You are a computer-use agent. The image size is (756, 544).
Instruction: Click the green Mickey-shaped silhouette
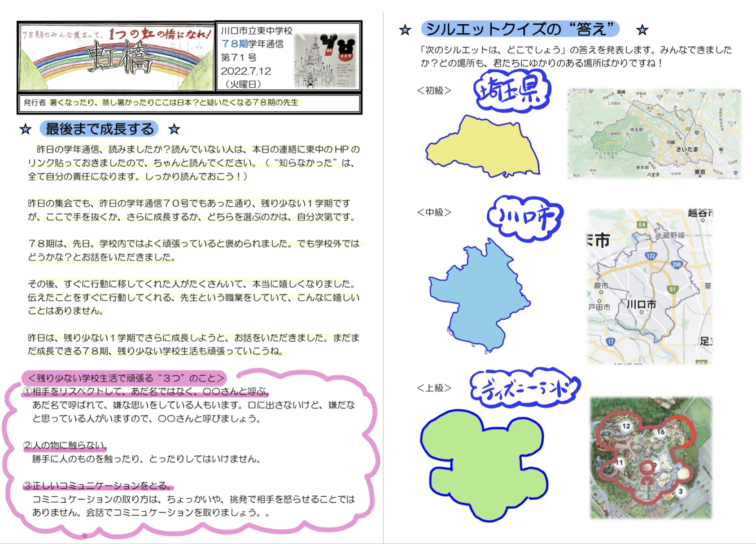(x=484, y=465)
